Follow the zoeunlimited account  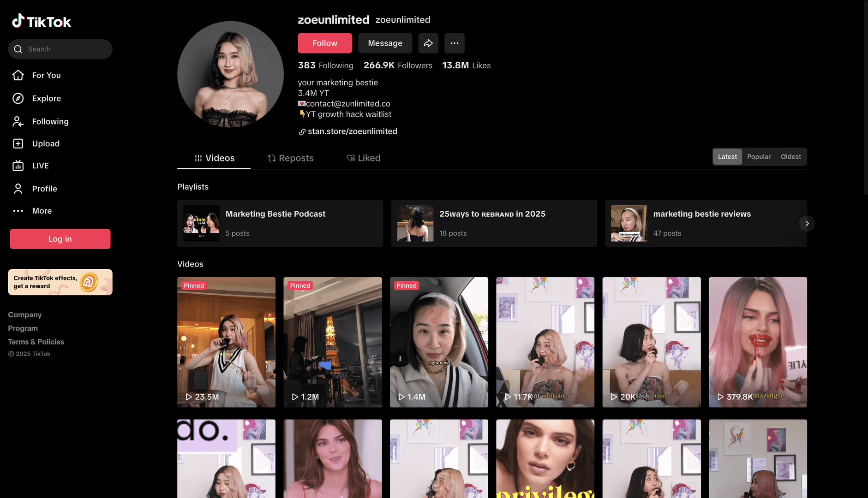point(325,43)
